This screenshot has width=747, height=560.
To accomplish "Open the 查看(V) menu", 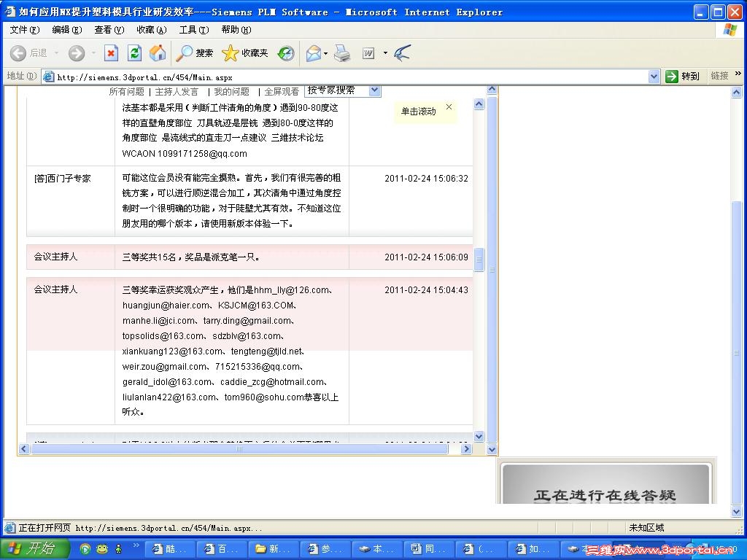I will [x=109, y=29].
